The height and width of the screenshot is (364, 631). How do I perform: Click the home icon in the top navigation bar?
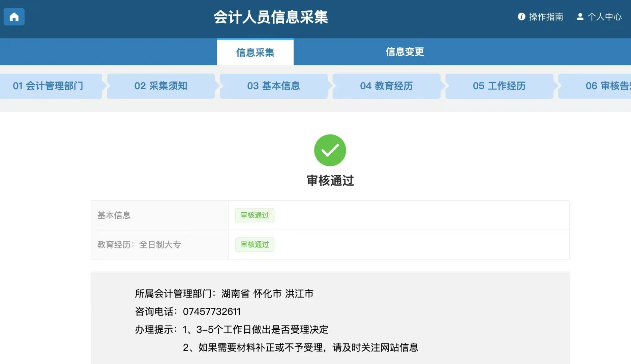tap(14, 17)
